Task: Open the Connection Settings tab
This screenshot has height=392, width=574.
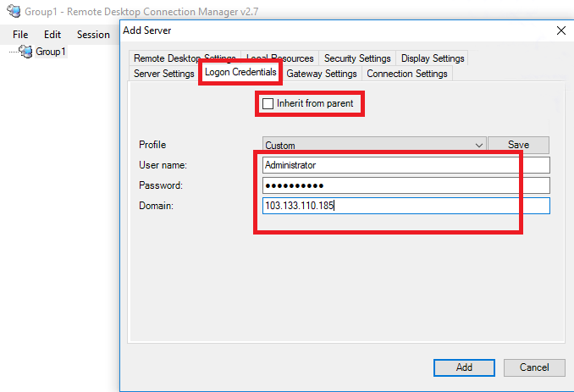Action: pyautogui.click(x=407, y=74)
